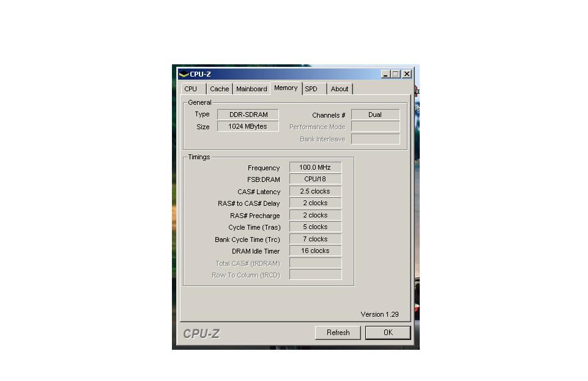Switch to the SPD tab
This screenshot has width=588, height=381.
click(314, 89)
